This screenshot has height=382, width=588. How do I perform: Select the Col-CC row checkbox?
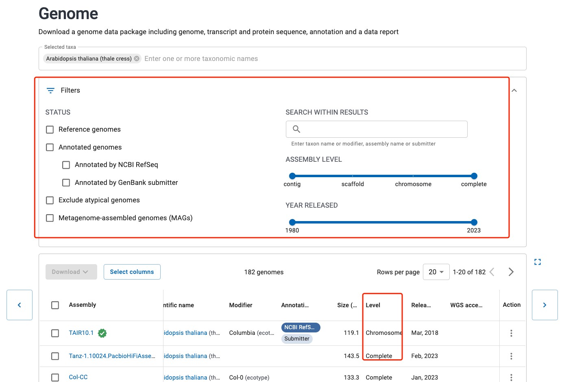tap(55, 377)
